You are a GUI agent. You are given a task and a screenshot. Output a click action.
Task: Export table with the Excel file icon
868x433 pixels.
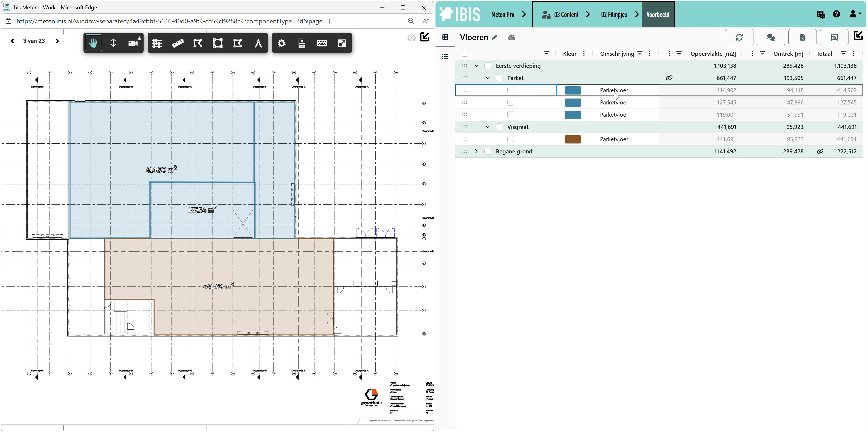802,37
